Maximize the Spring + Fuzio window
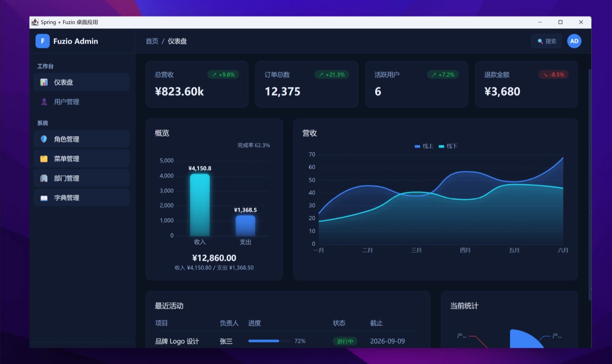Screen dimensions: 612x364 point(560,22)
